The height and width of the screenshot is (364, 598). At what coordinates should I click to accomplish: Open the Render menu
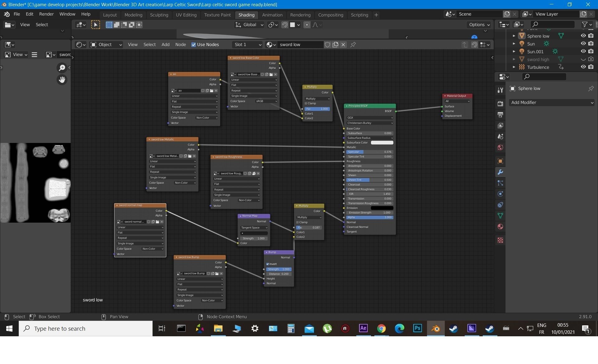[46, 14]
